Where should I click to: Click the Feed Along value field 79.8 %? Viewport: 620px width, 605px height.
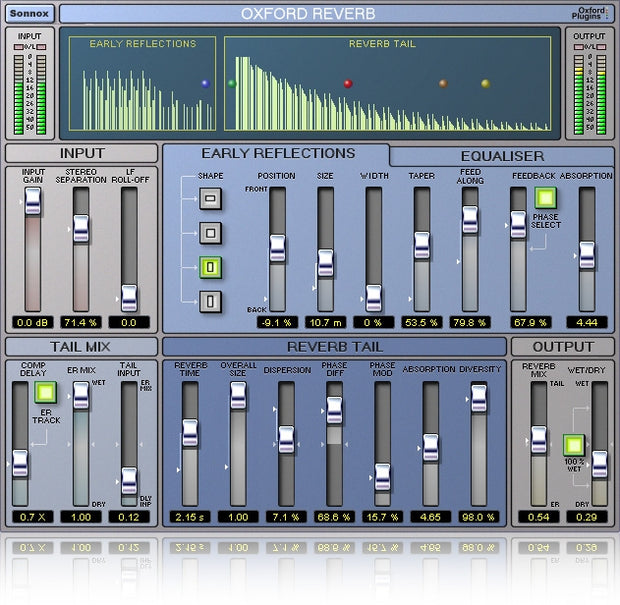pyautogui.click(x=470, y=322)
